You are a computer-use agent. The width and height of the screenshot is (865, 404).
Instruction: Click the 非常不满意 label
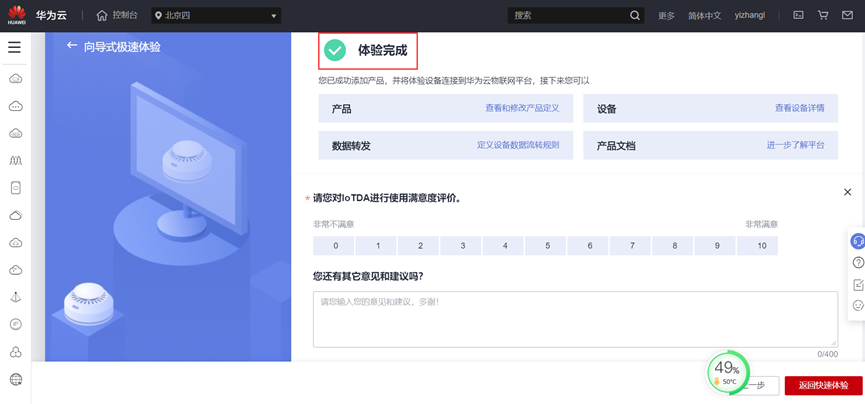pyautogui.click(x=333, y=224)
